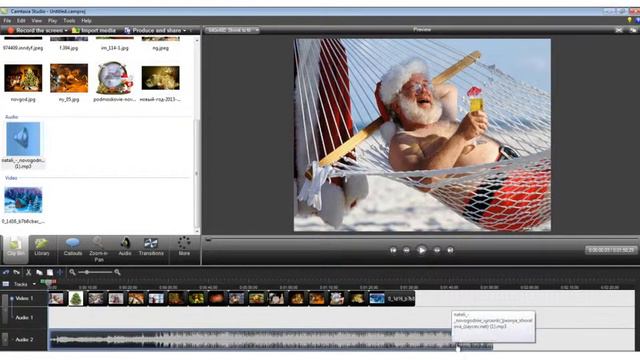Screen dimensions: 640x360
Task: Toggle lock on Audio 2 track
Action: (5, 339)
